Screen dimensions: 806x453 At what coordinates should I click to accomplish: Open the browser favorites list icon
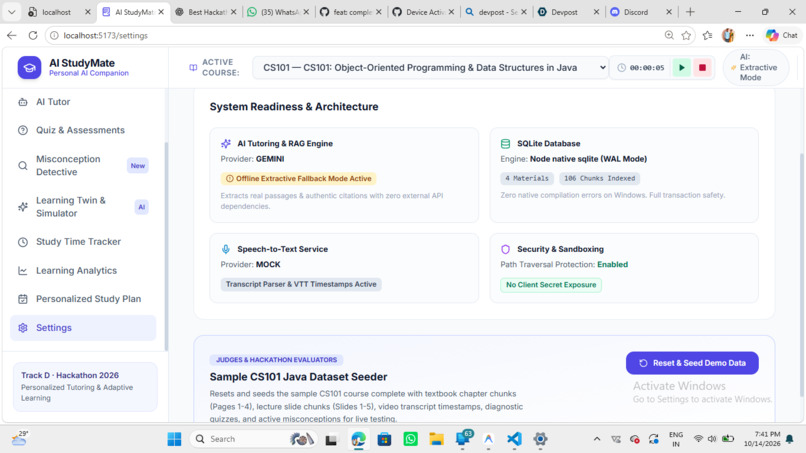(x=708, y=35)
